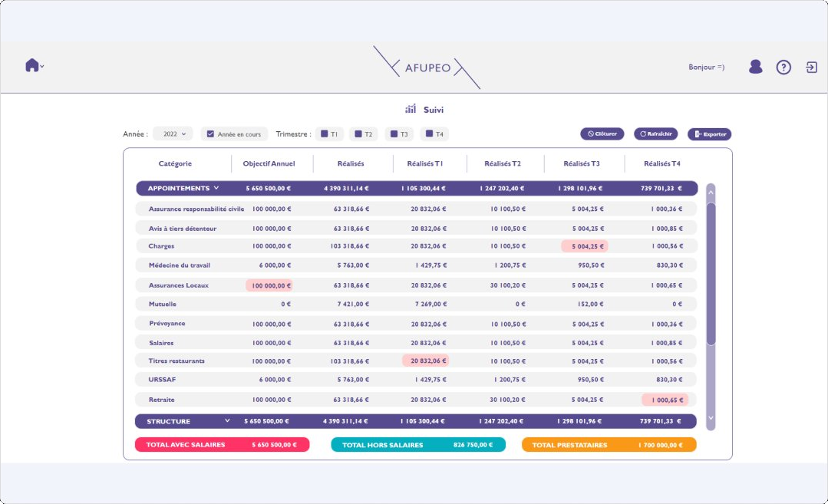Toggle the Année en cours checkbox
828x504 pixels.
[210, 134]
